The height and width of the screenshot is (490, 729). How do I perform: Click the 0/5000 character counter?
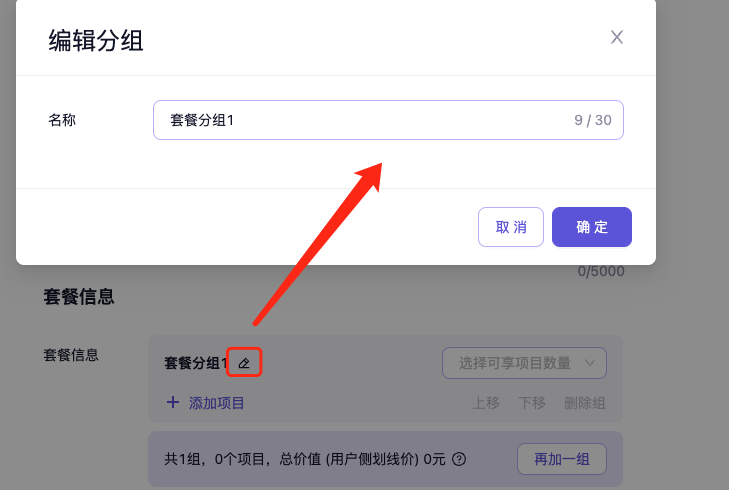pos(601,272)
